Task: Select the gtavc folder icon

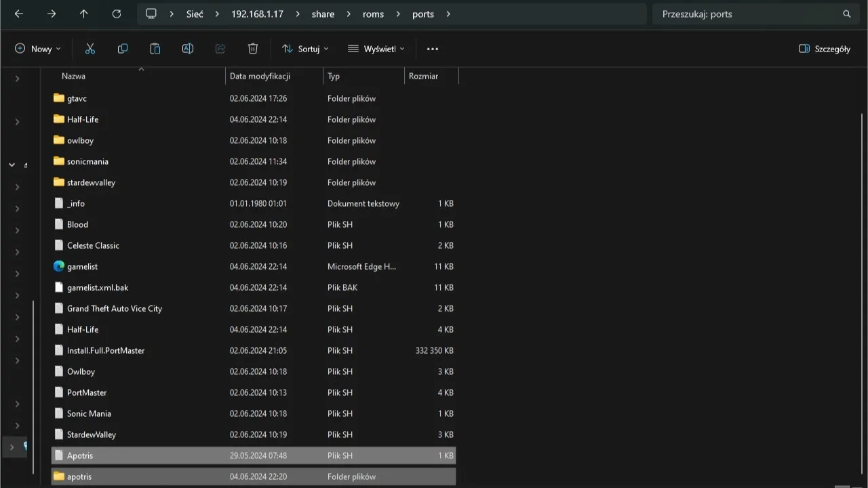Action: (59, 98)
